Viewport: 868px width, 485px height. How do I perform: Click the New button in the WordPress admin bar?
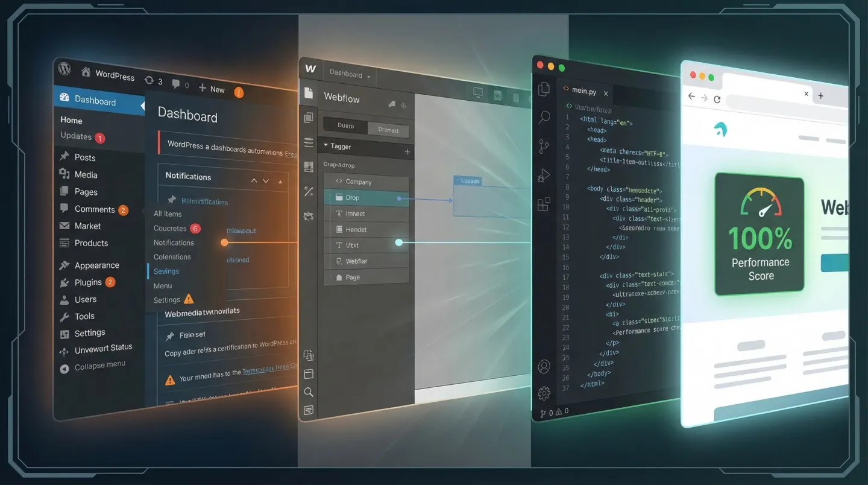[212, 89]
